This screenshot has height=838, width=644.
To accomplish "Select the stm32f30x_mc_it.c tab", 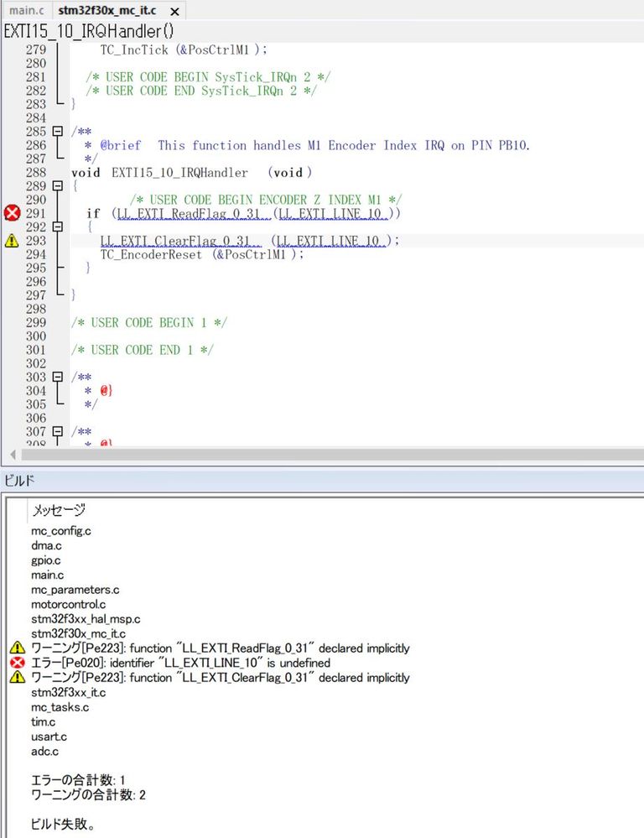I will tap(106, 10).
